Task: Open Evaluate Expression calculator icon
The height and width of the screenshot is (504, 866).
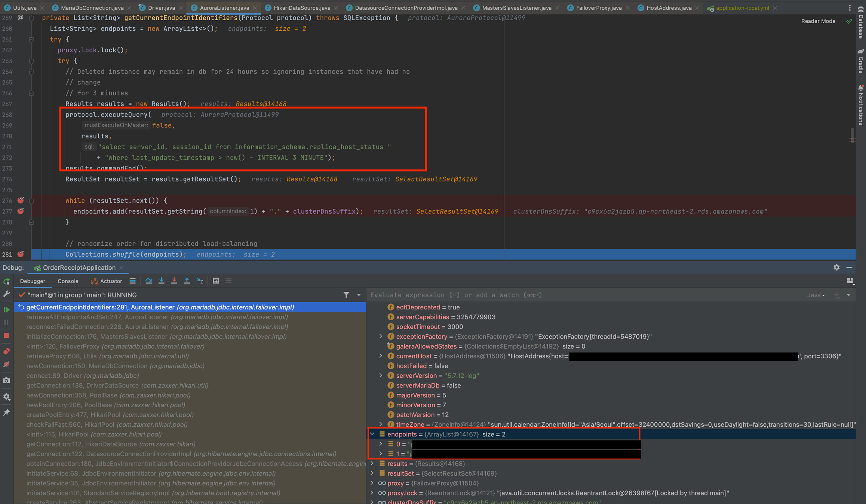Action: 216,281
